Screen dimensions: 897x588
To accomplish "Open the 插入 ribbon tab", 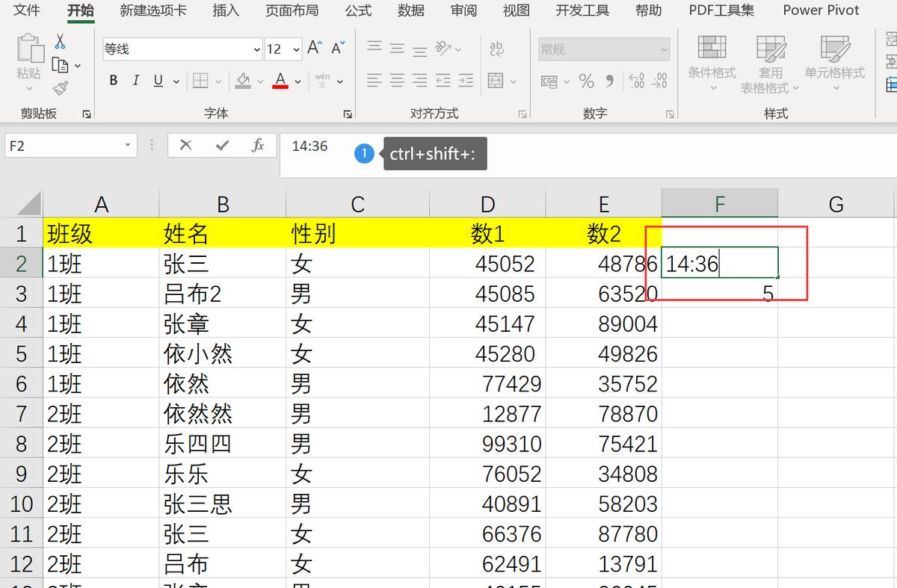I will [x=226, y=10].
